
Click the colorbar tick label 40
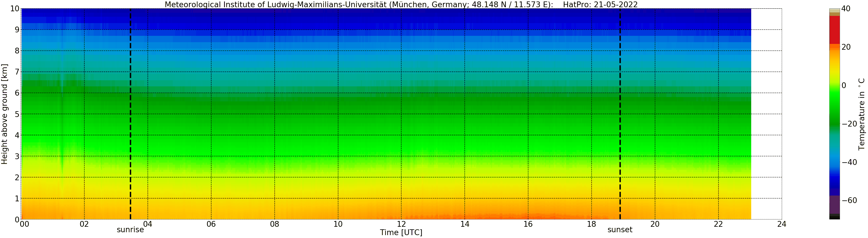click(846, 9)
